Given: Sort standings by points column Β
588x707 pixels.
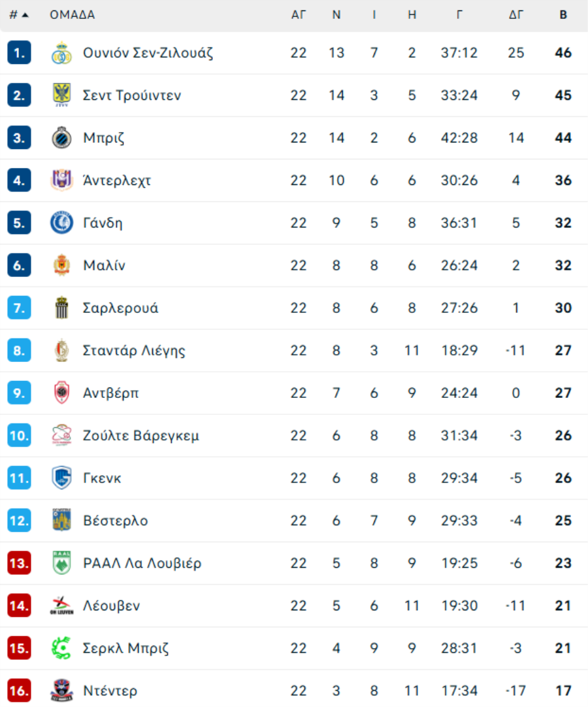Looking at the screenshot, I should click(x=563, y=15).
